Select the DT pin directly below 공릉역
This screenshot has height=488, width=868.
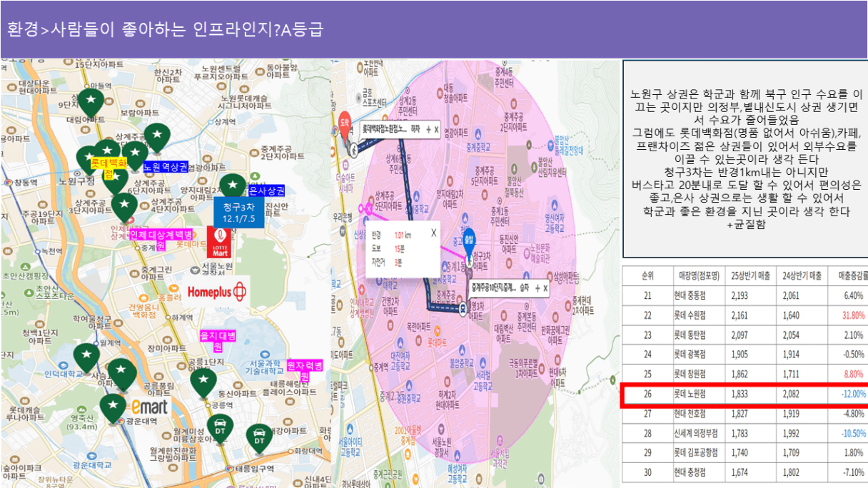pyautogui.click(x=220, y=429)
